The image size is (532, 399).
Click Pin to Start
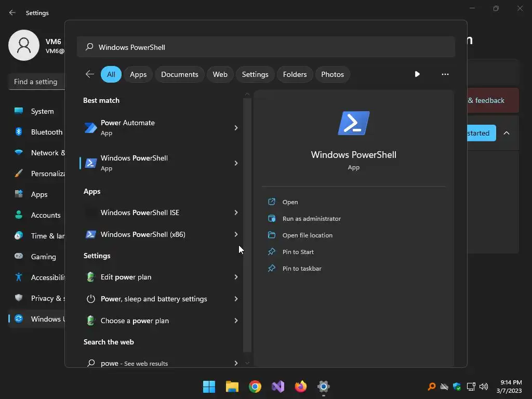[x=298, y=252]
